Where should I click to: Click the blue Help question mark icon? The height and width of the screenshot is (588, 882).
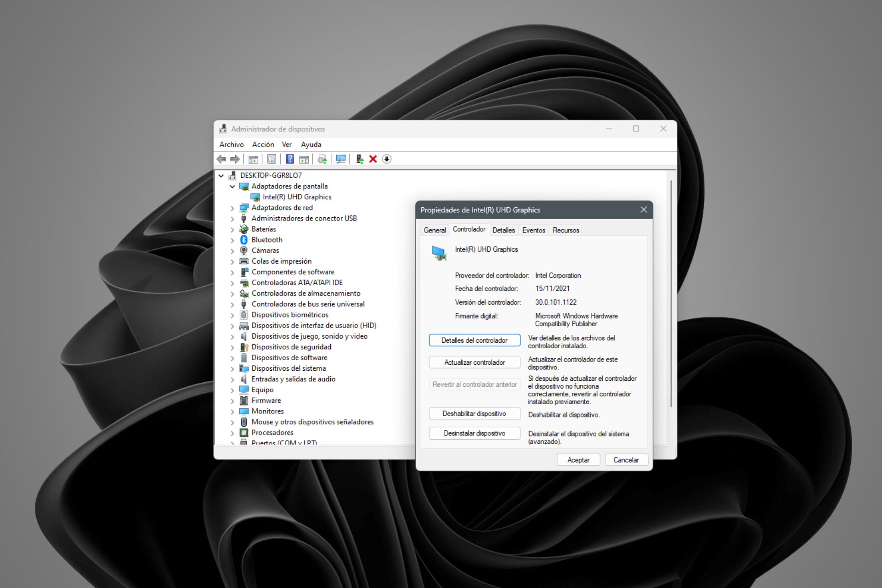pyautogui.click(x=290, y=159)
